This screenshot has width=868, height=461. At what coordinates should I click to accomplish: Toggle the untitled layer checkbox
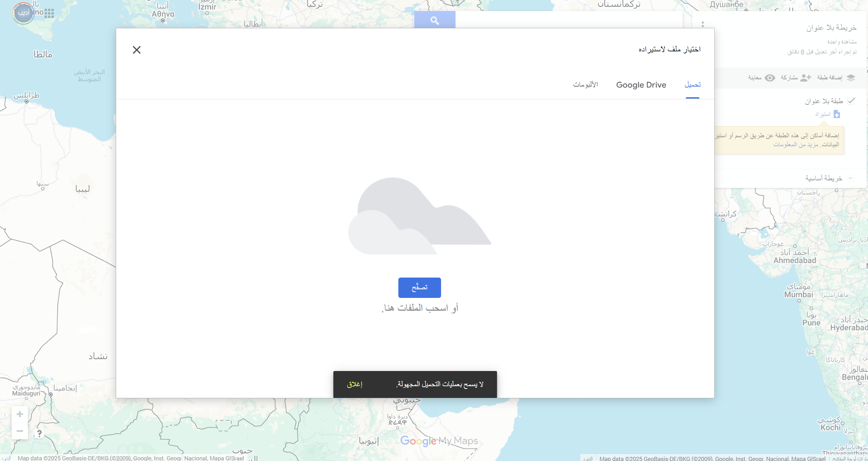tap(851, 101)
